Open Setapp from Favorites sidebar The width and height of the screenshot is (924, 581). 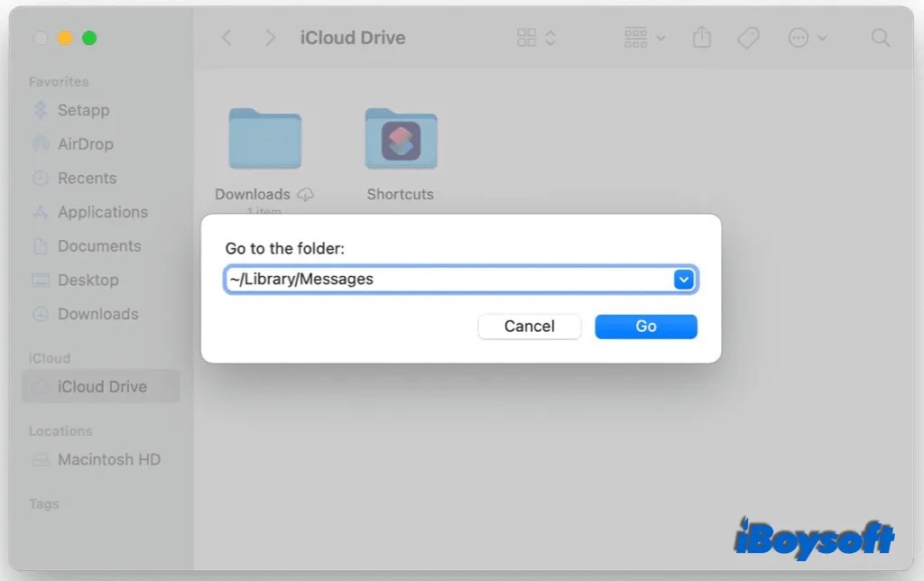click(x=79, y=110)
